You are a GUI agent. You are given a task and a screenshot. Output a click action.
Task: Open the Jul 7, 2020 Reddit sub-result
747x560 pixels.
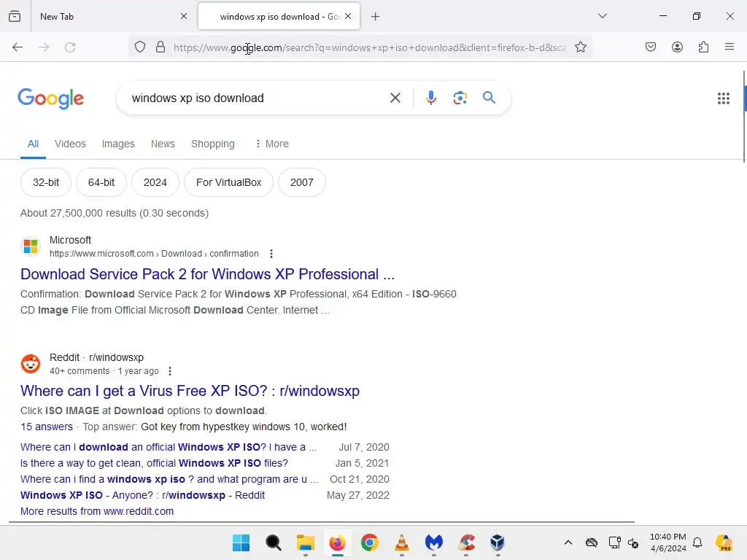169,447
